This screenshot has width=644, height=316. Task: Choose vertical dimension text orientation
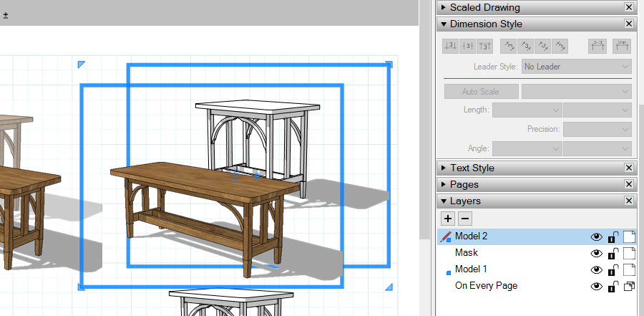[509, 46]
